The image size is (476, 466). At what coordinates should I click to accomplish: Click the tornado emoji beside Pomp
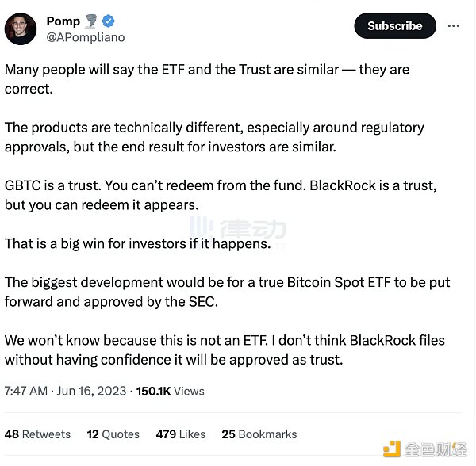pos(91,21)
